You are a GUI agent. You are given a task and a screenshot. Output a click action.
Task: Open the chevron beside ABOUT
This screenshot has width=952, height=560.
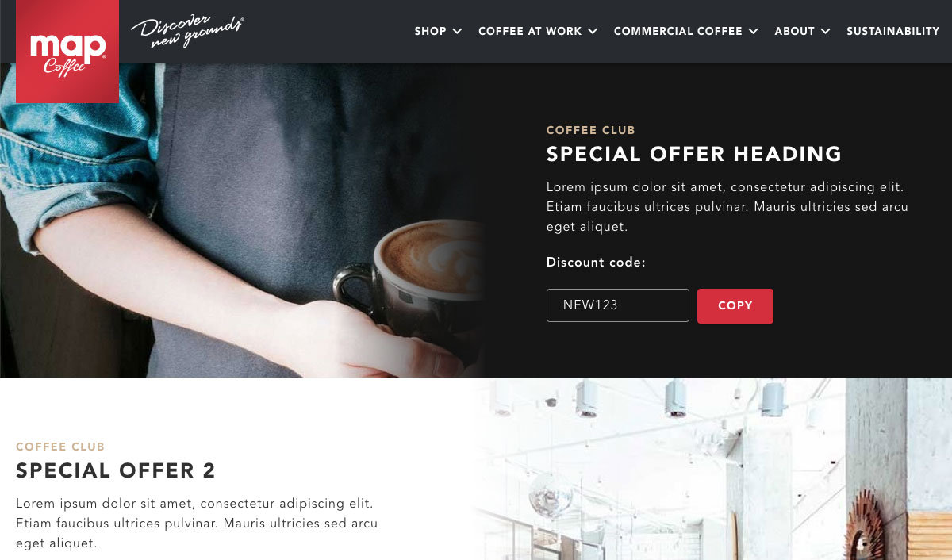(825, 32)
